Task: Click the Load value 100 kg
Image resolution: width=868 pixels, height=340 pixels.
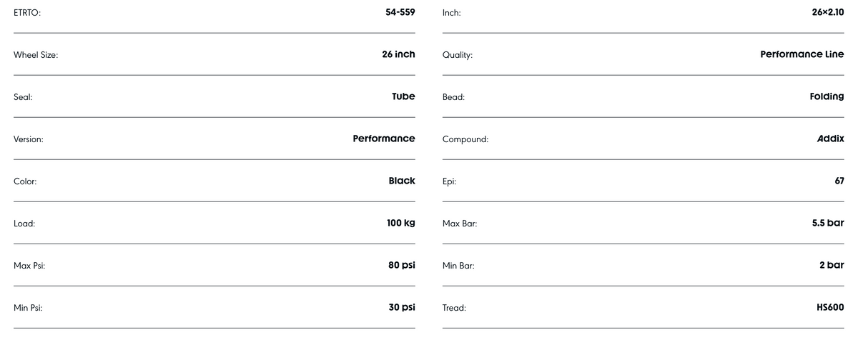Action: pyautogui.click(x=400, y=223)
